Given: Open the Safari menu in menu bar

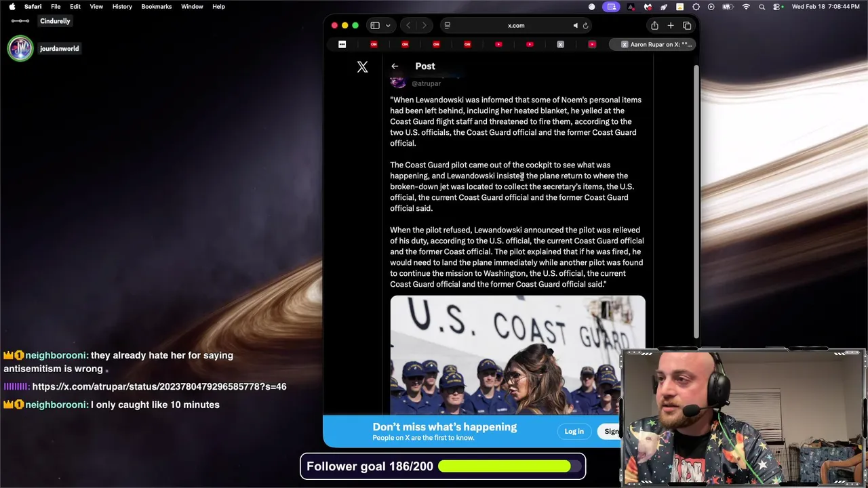Looking at the screenshot, I should 33,7.
